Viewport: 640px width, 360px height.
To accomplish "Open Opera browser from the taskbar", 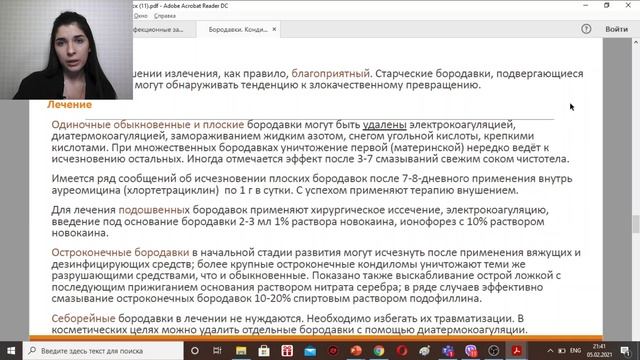I will click(x=402, y=351).
